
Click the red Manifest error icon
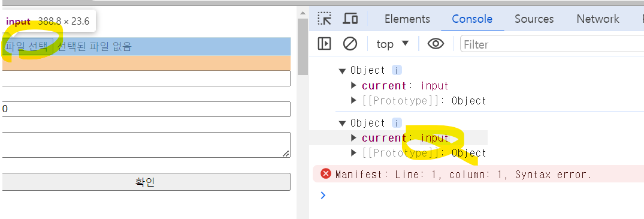[326, 174]
